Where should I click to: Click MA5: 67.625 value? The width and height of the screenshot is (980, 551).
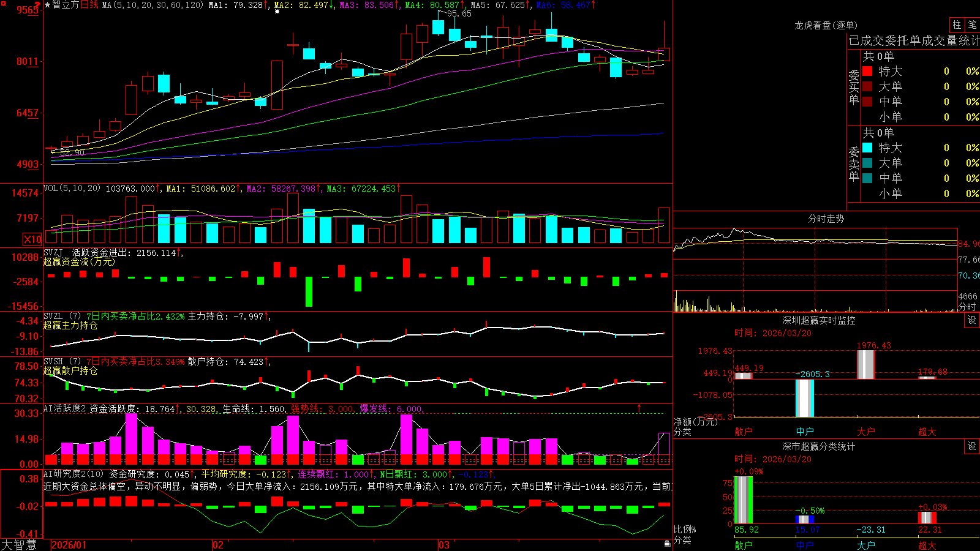pyautogui.click(x=497, y=5)
